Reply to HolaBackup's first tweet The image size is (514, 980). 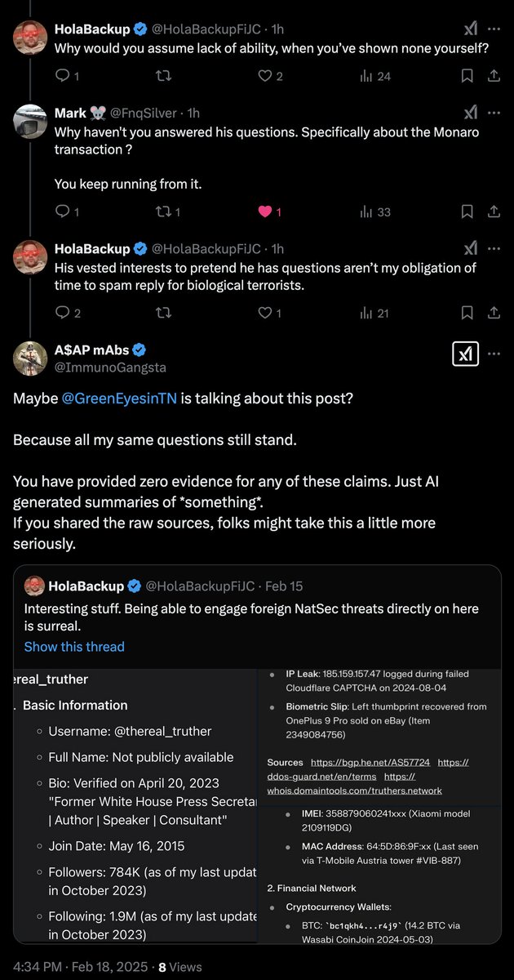pos(63,76)
